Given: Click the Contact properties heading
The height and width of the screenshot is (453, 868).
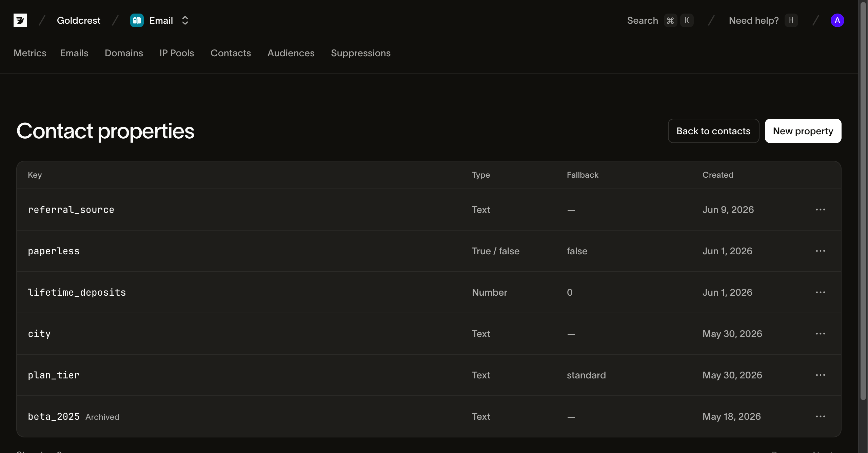Looking at the screenshot, I should pyautogui.click(x=105, y=131).
